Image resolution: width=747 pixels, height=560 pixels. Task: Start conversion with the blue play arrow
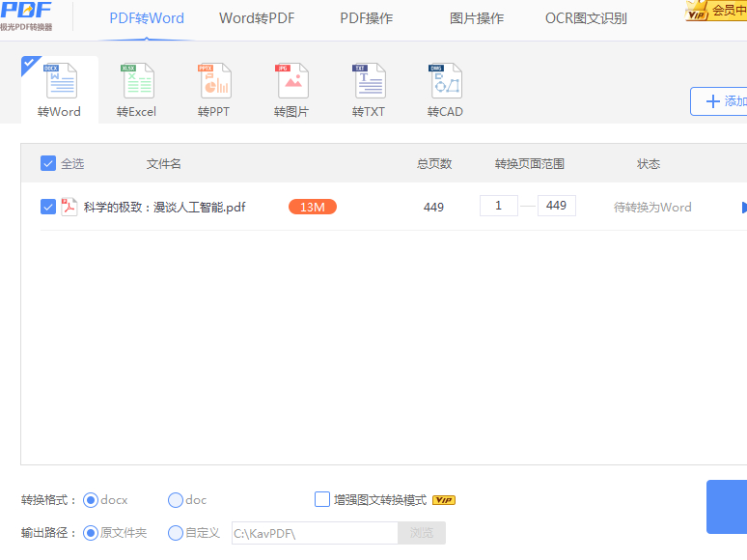tap(744, 208)
